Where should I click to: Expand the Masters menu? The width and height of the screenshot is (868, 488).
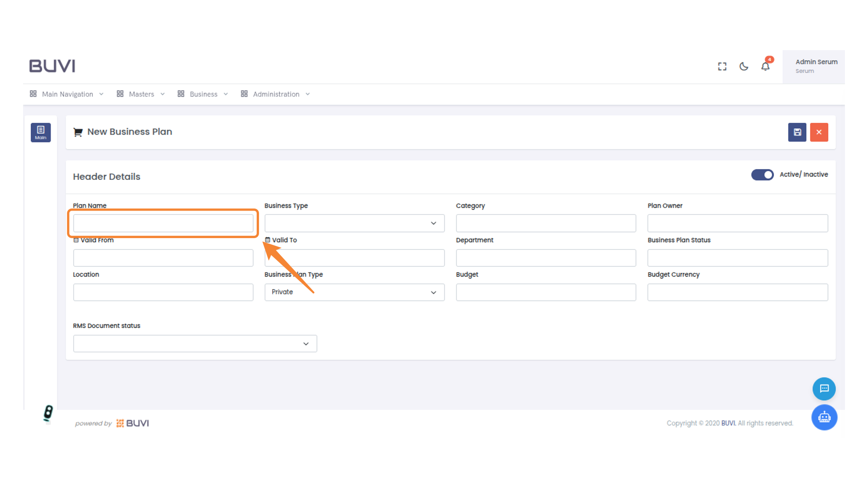[141, 94]
